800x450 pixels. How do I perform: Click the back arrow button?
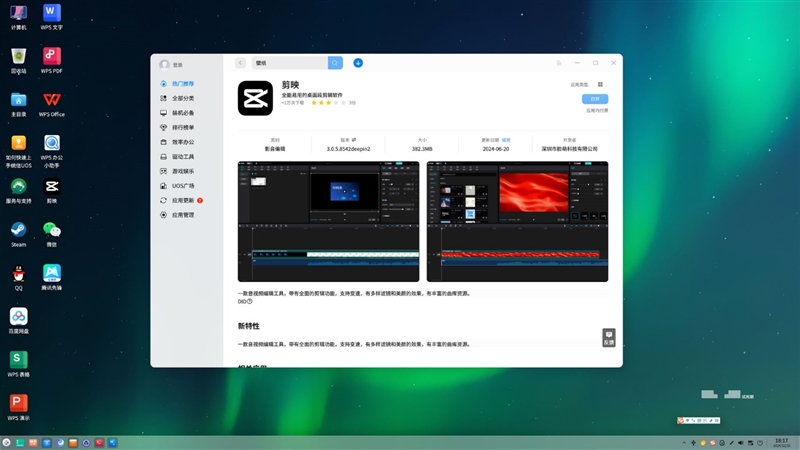240,63
